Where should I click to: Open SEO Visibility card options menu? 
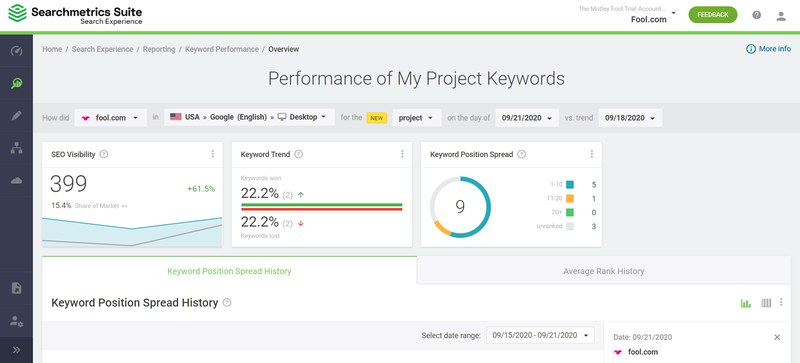click(x=213, y=154)
